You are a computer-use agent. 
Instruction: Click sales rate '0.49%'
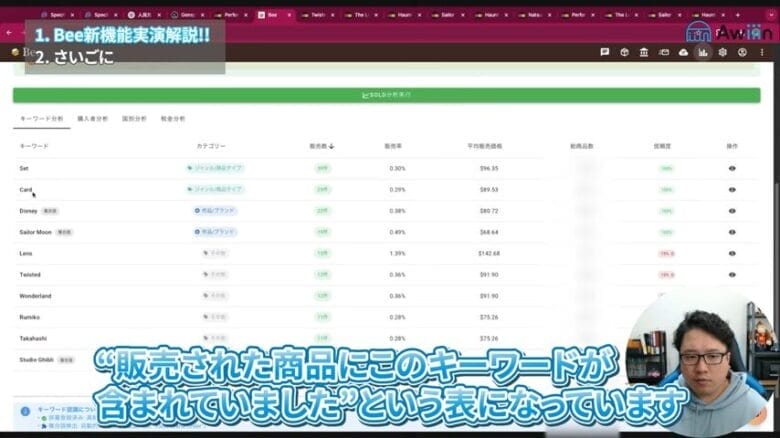(x=397, y=232)
